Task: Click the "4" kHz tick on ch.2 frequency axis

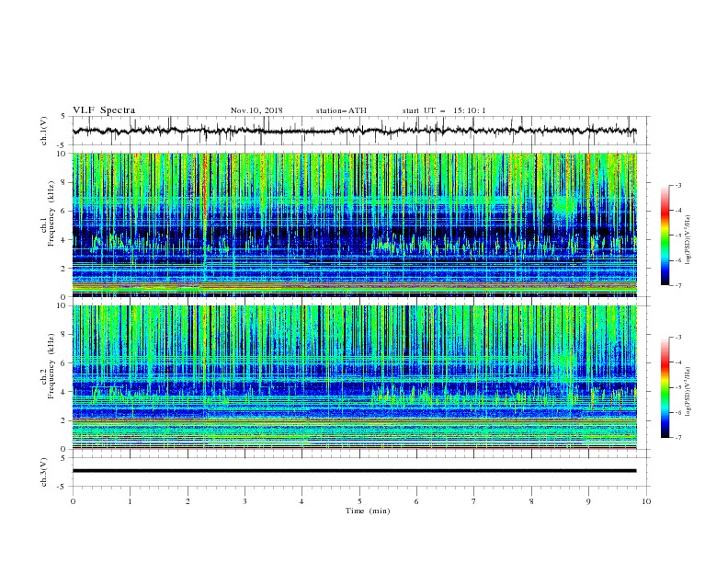Action: tap(64, 392)
